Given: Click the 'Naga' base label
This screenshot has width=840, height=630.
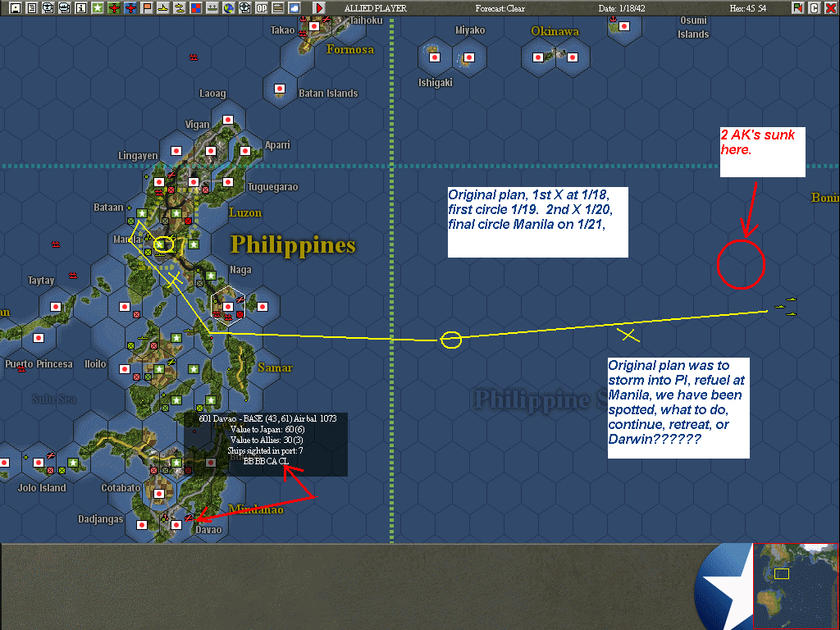Looking at the screenshot, I should click(240, 269).
